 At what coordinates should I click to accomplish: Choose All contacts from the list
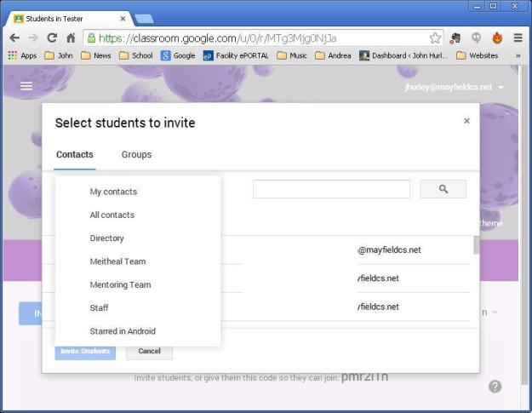pyautogui.click(x=138, y=215)
